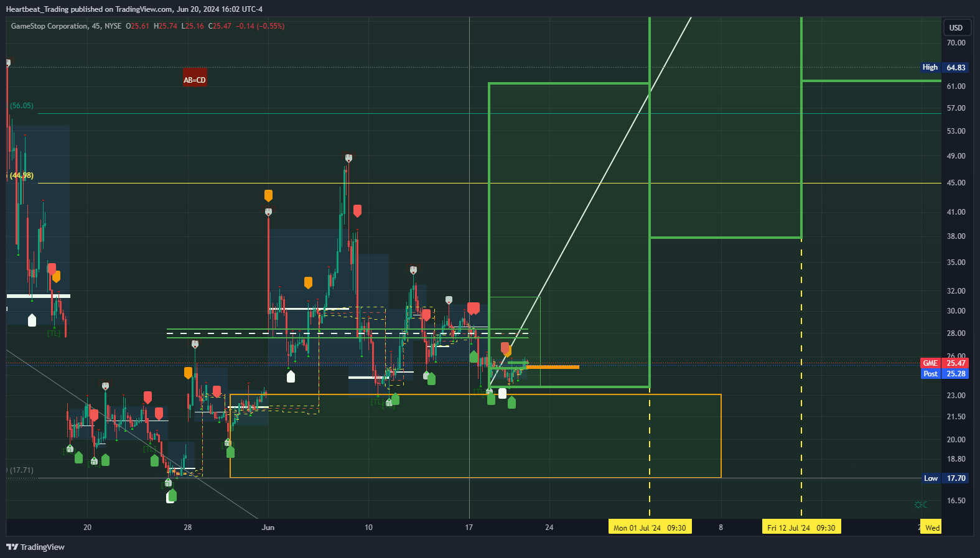Click the 17 date on time axis
Viewport: 980px width, 558px height.
pos(469,528)
